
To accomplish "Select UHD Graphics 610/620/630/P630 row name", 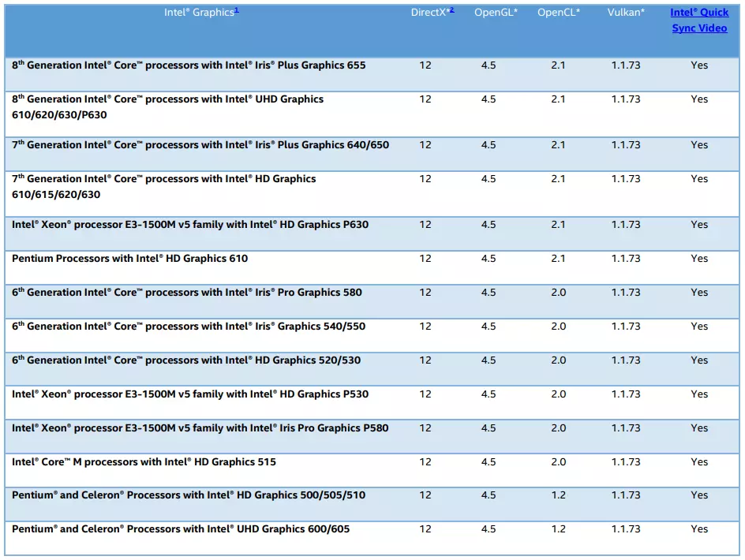I will pyautogui.click(x=168, y=106).
